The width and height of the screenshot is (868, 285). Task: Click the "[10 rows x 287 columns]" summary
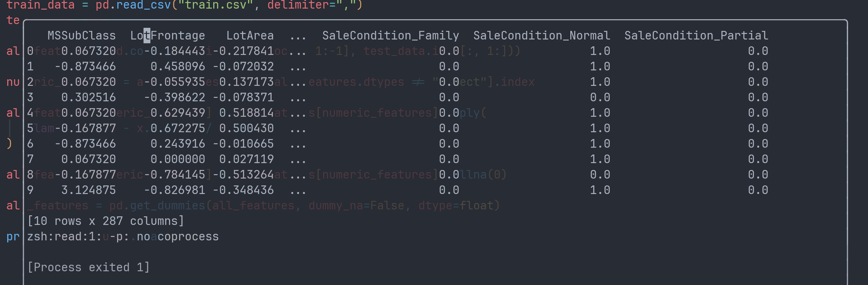(x=105, y=221)
